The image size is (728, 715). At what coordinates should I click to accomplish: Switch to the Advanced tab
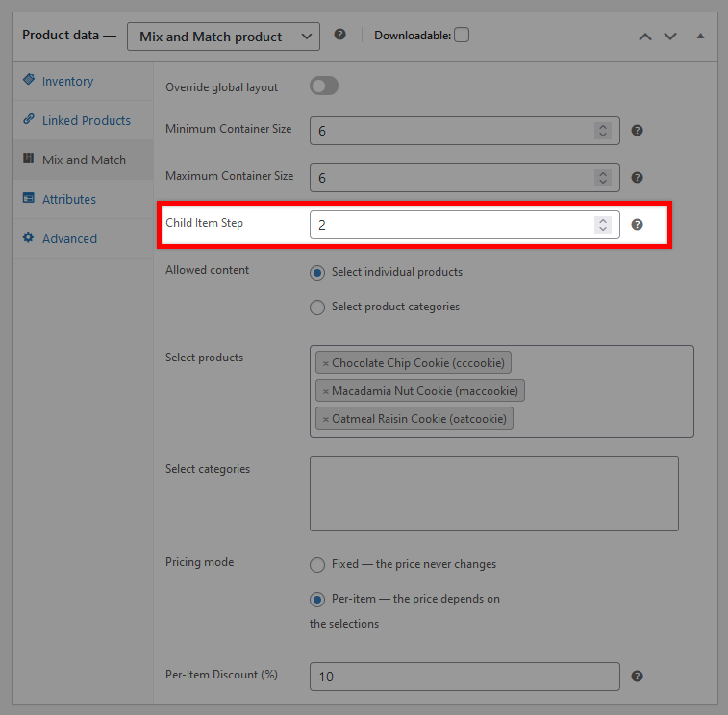pyautogui.click(x=83, y=238)
